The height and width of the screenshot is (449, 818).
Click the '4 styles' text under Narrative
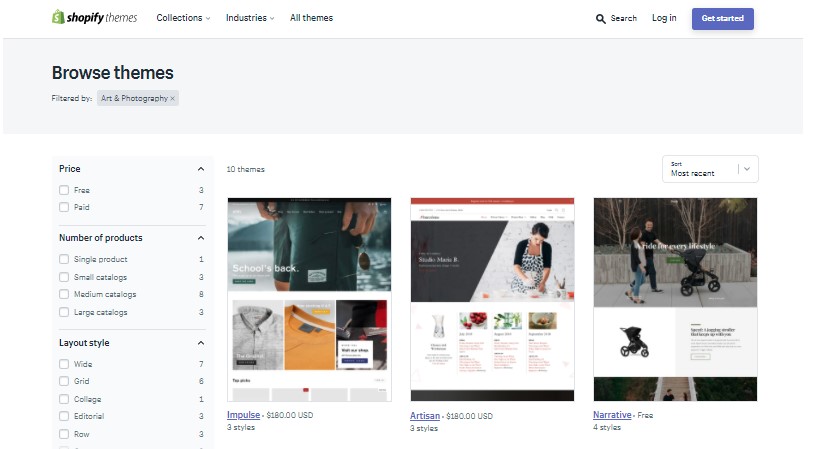(607, 427)
